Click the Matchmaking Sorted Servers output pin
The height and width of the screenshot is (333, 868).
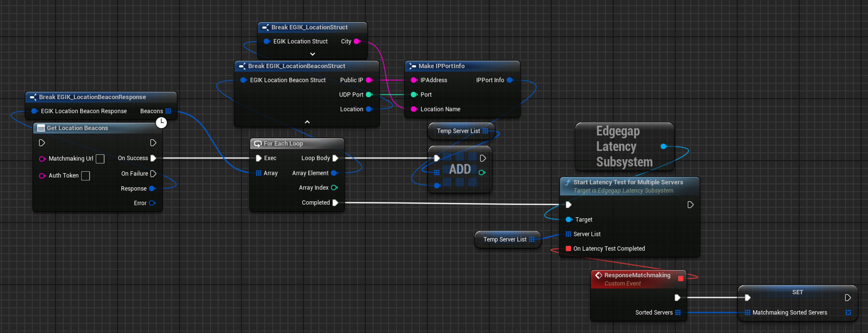pos(848,312)
